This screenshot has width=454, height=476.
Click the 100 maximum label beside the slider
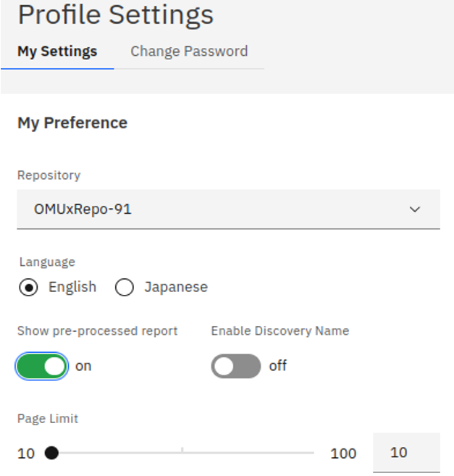pyautogui.click(x=343, y=454)
